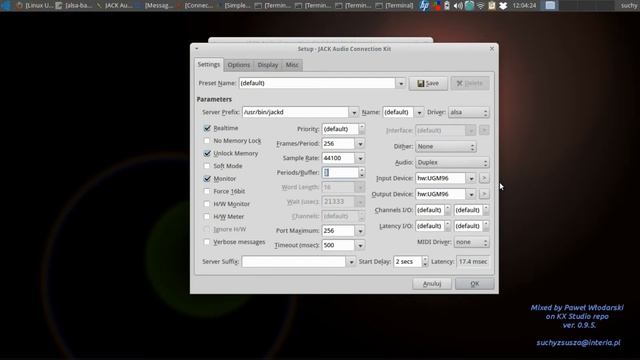Expand the Frames/Period dropdown
The width and height of the screenshot is (640, 360).
(x=360, y=144)
